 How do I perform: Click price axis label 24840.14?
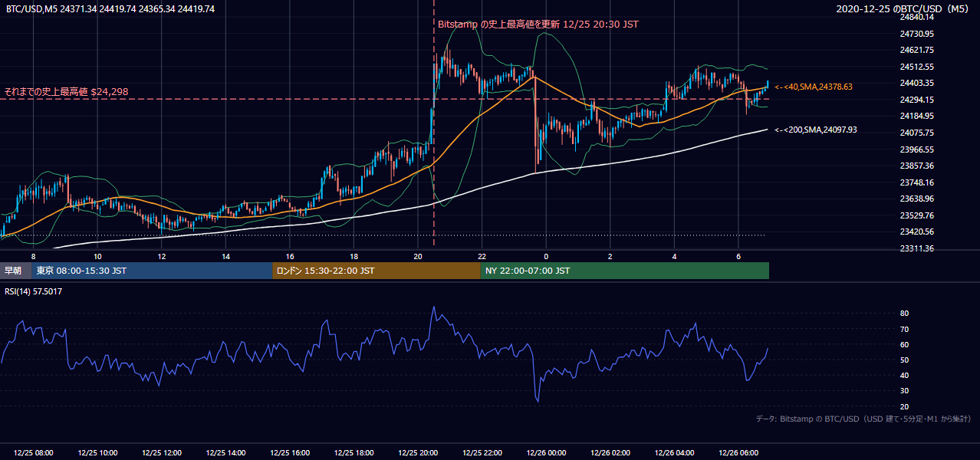click(917, 17)
